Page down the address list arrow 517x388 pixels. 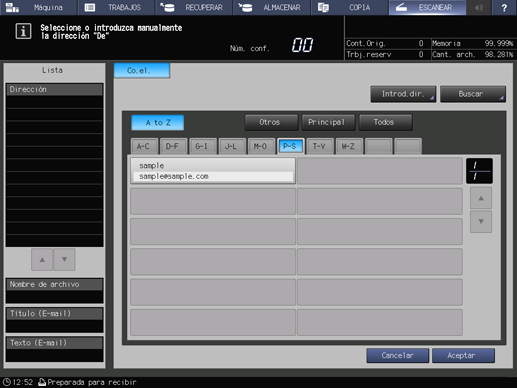point(481,221)
